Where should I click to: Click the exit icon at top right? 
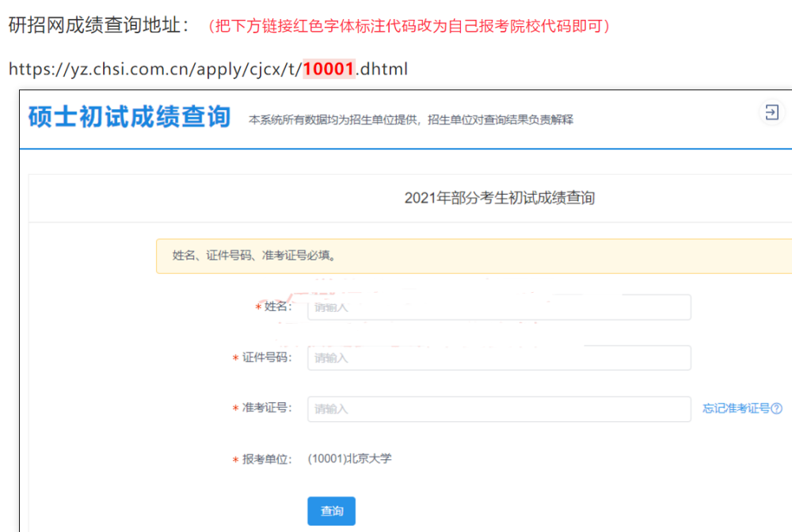tap(771, 113)
